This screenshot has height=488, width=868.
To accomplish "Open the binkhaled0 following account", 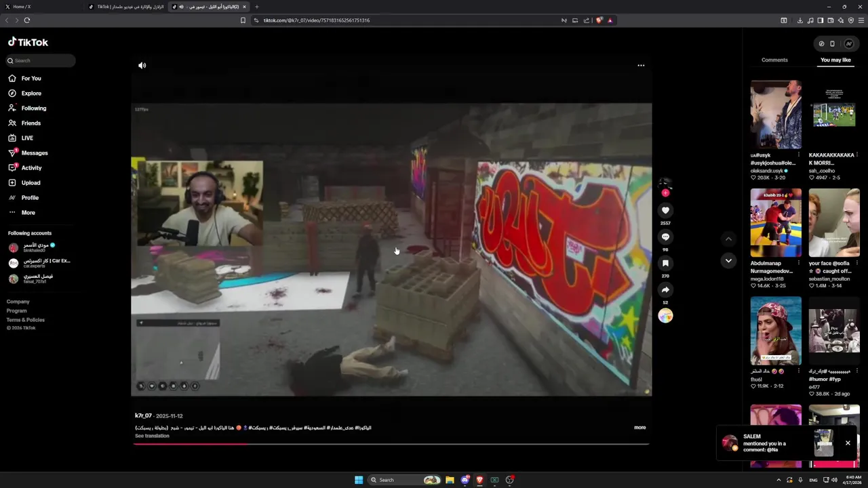I will click(x=32, y=247).
